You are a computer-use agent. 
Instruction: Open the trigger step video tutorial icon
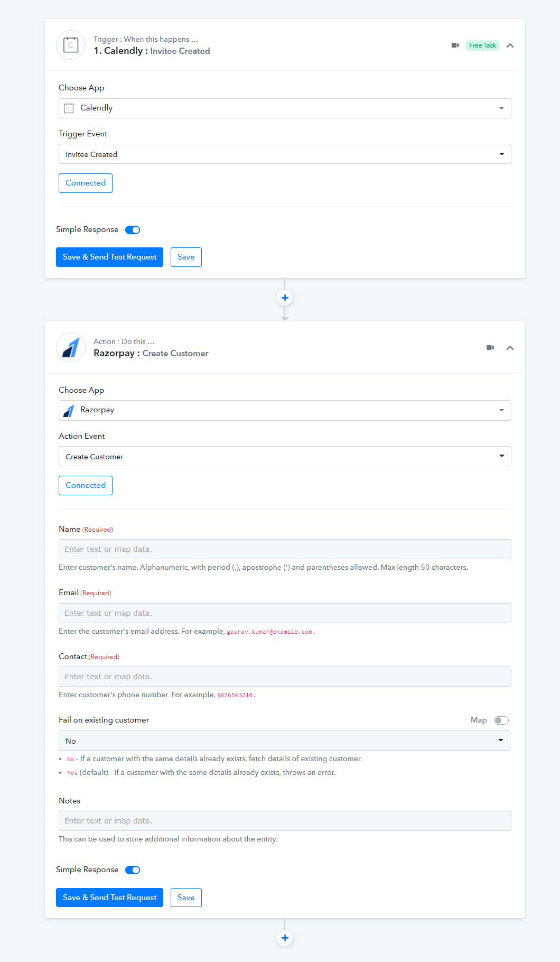click(455, 45)
